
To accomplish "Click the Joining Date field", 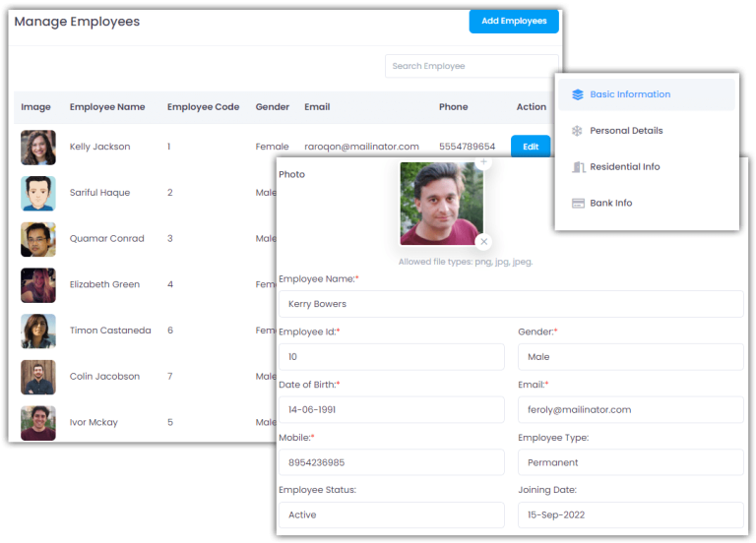I will 630,514.
